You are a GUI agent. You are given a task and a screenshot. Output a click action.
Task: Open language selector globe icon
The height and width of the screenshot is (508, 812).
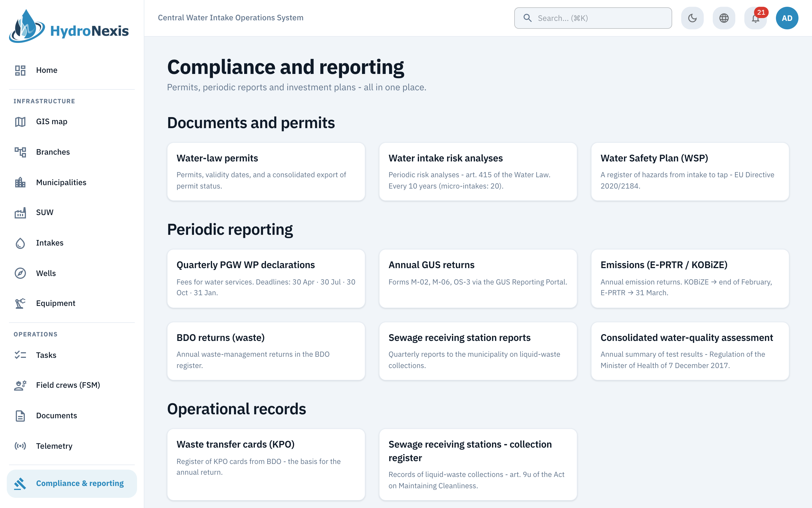click(x=724, y=18)
